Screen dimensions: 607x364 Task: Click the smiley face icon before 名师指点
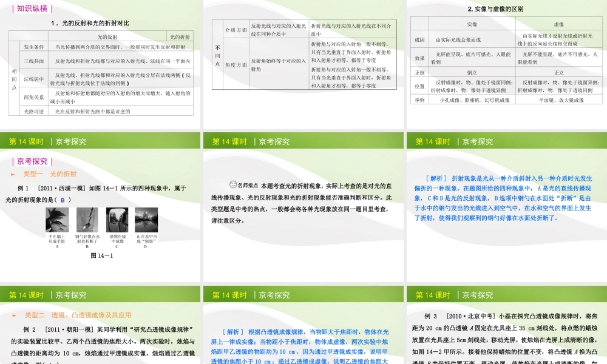coord(233,184)
